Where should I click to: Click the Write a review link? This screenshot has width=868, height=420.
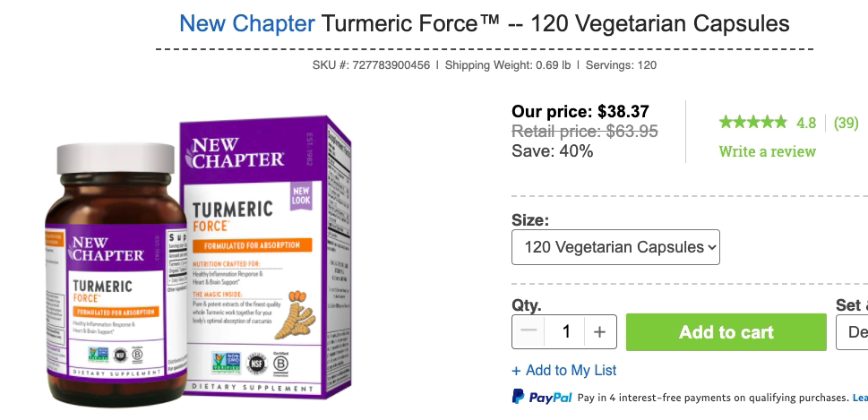coord(767,151)
